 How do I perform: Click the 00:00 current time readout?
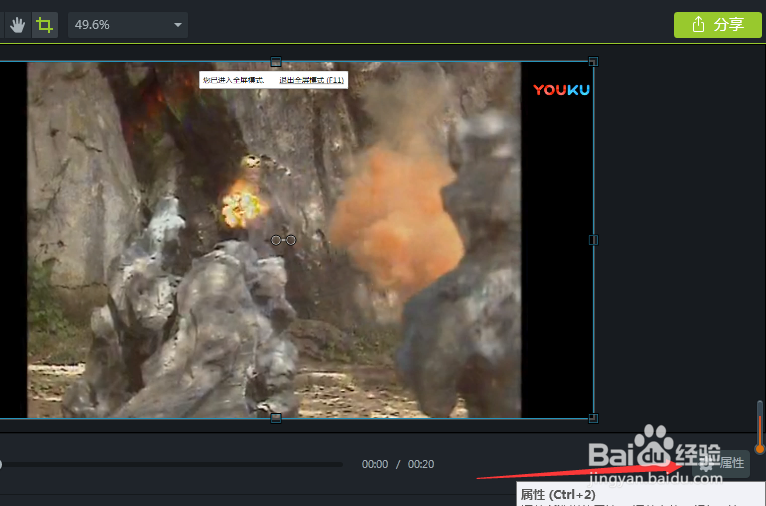pyautogui.click(x=375, y=464)
